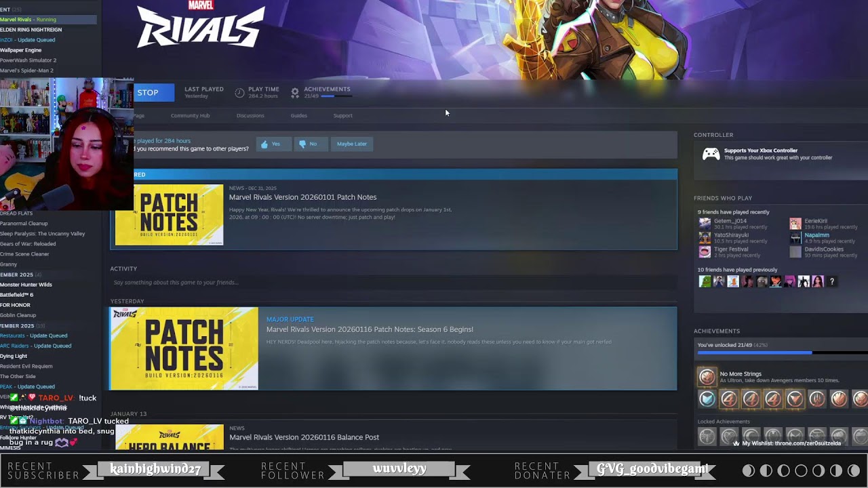Click the Maybe Later button
This screenshot has height=488, width=868.
tap(352, 144)
